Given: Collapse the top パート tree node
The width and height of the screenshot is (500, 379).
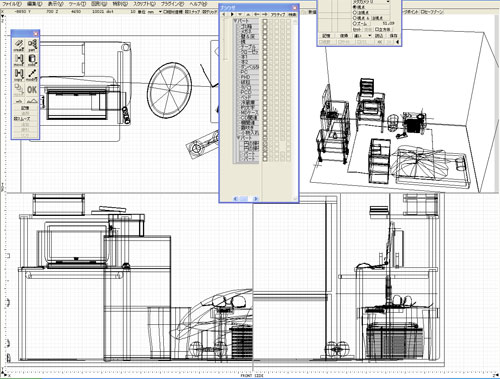Looking at the screenshot, I should click(x=236, y=21).
